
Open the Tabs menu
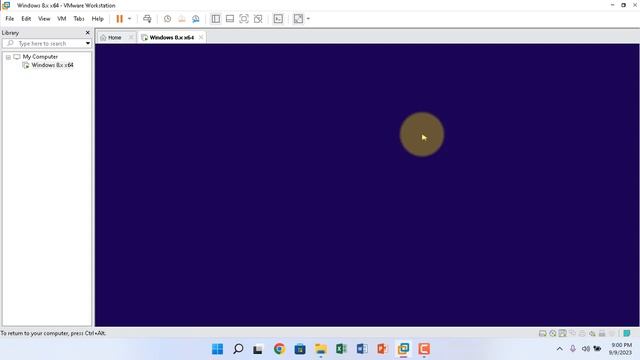pyautogui.click(x=79, y=19)
